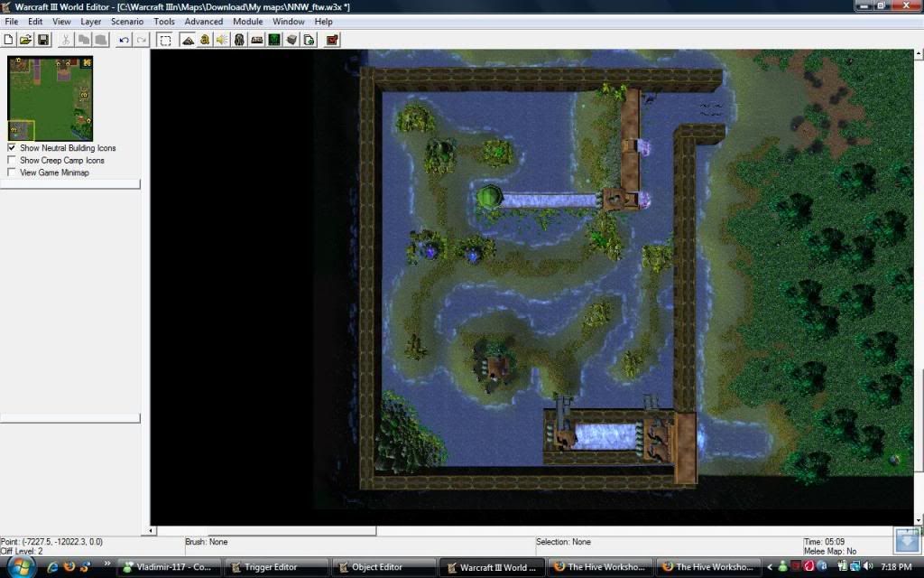Click the "Time: 05:09" status text
This screenshot has height=578, width=924.
coord(824,542)
